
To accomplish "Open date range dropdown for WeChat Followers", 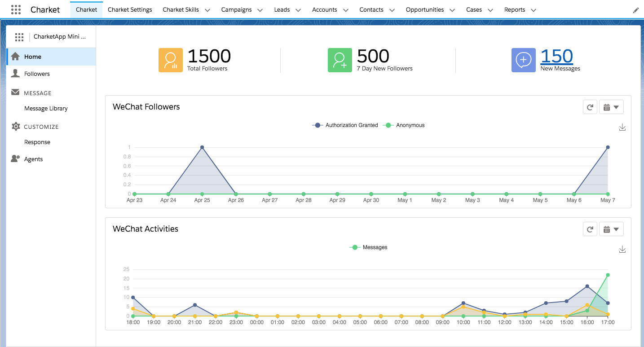I will [x=611, y=107].
